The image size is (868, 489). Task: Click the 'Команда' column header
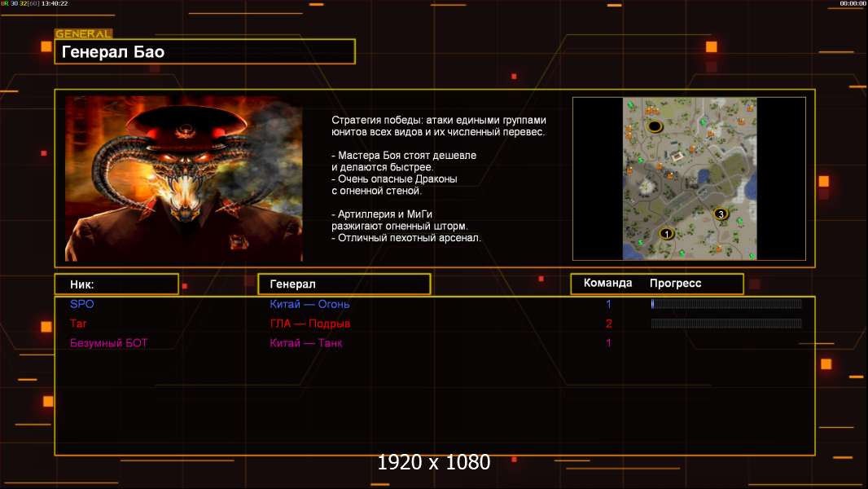tap(607, 284)
